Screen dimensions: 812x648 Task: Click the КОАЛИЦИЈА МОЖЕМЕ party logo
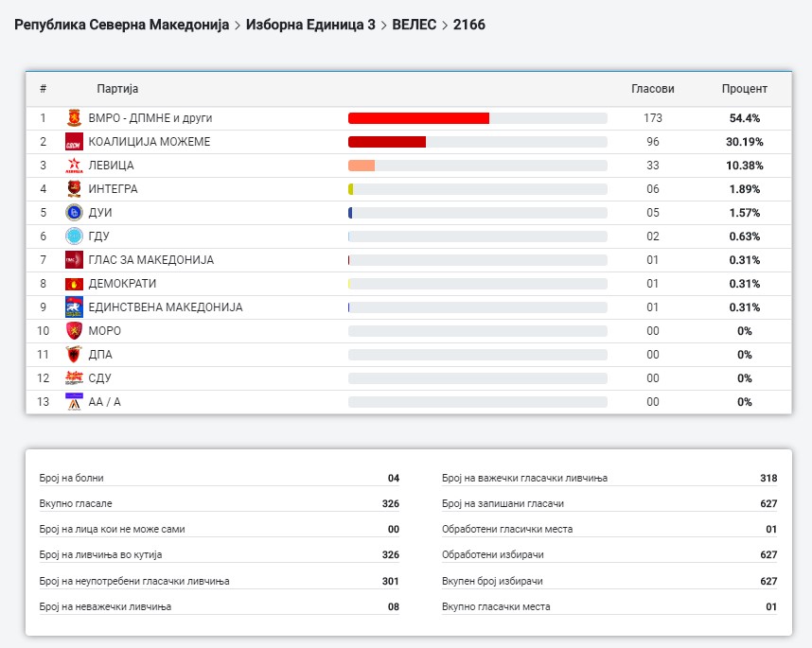pos(74,142)
